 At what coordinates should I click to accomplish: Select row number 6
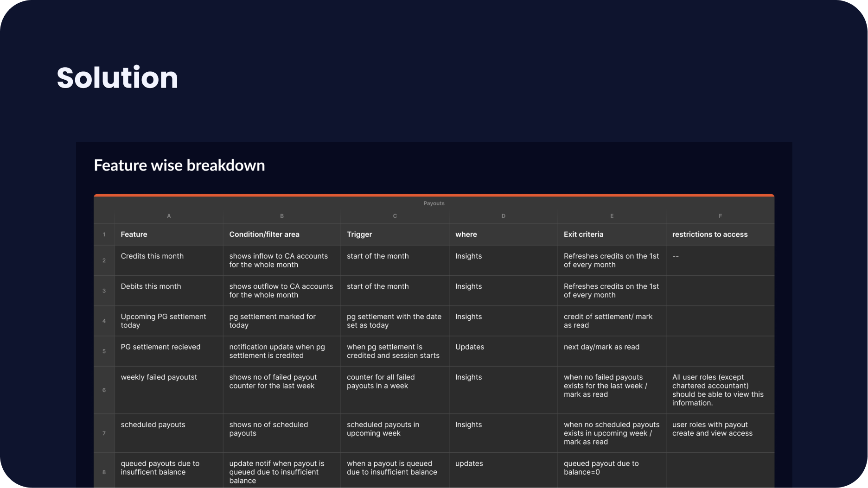point(104,390)
